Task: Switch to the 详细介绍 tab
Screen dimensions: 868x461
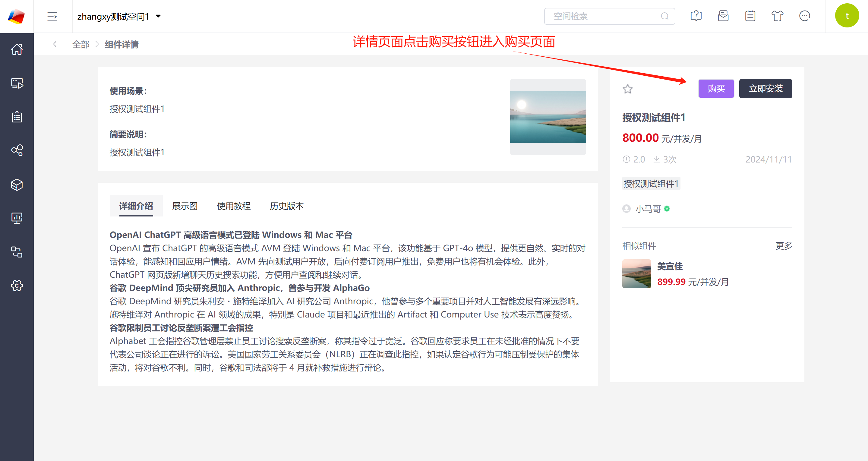Action: coord(136,206)
